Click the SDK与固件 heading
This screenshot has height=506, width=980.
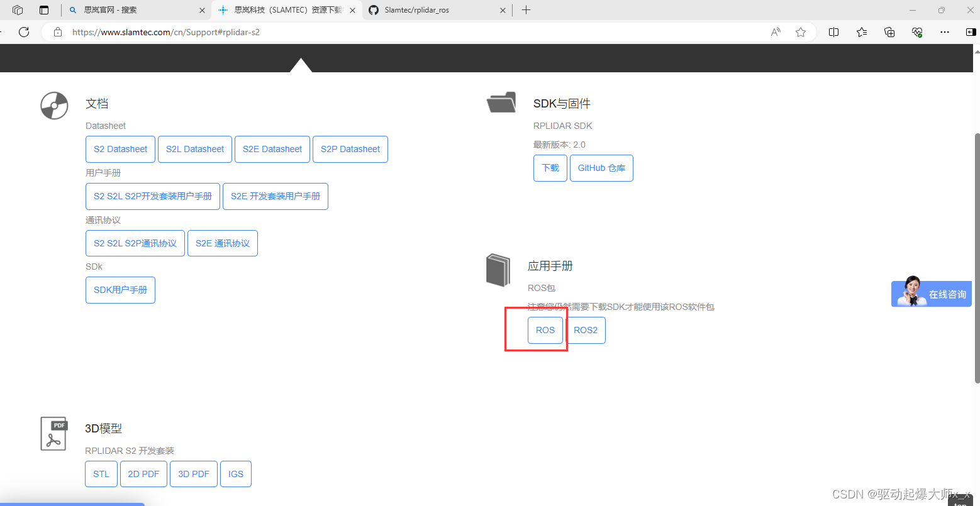click(x=562, y=104)
